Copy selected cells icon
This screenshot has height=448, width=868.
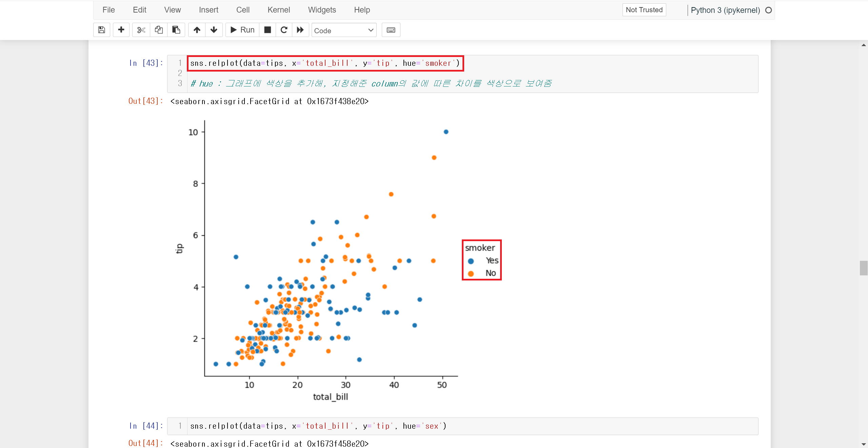tap(159, 30)
